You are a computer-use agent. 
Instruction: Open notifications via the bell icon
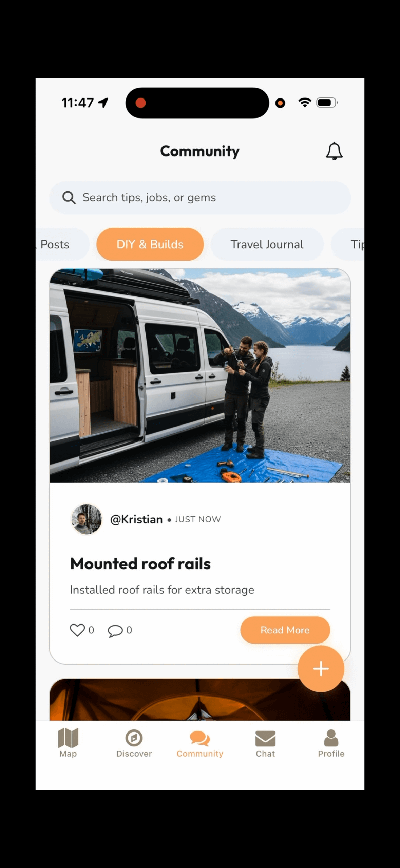[334, 151]
